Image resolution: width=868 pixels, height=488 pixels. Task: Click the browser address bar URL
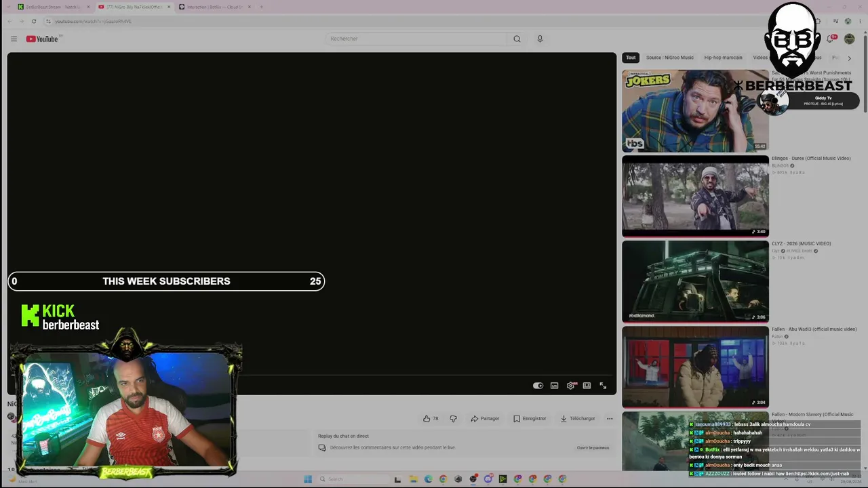point(93,21)
